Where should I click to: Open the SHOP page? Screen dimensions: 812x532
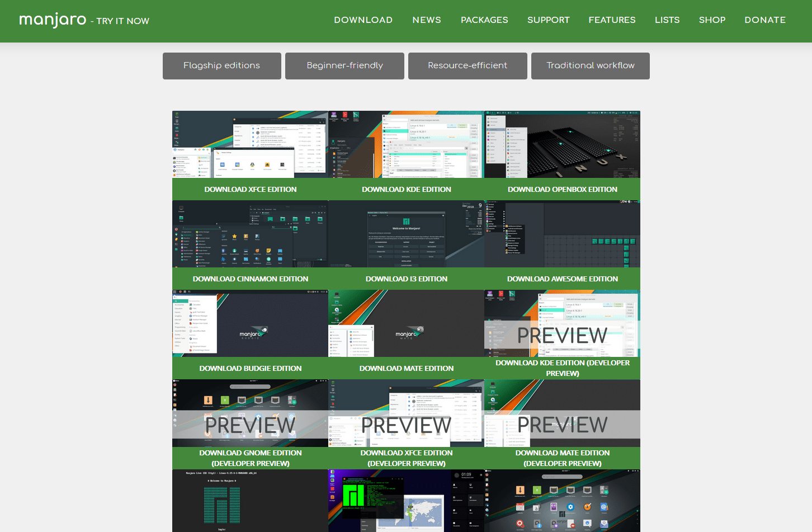click(x=711, y=20)
